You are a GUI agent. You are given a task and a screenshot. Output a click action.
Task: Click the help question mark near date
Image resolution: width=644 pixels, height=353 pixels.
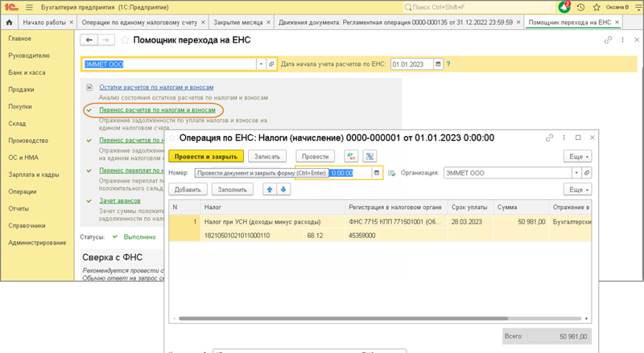(448, 64)
